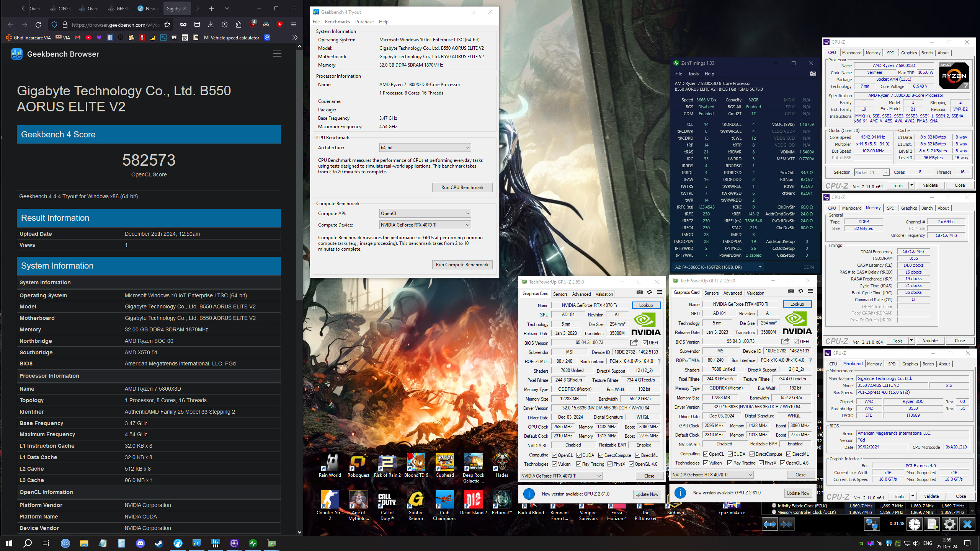Open the Tools menu in ZenTimings
The image size is (980, 551).
pyautogui.click(x=693, y=74)
